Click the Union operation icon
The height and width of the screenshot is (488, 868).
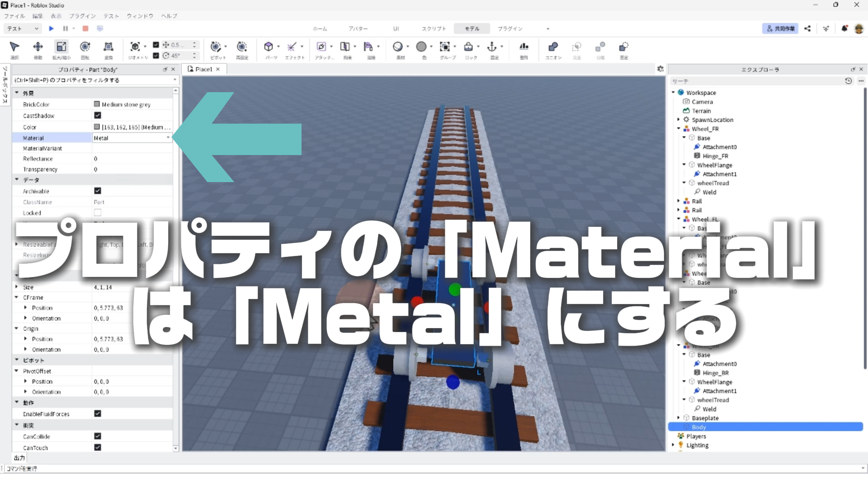tap(552, 47)
